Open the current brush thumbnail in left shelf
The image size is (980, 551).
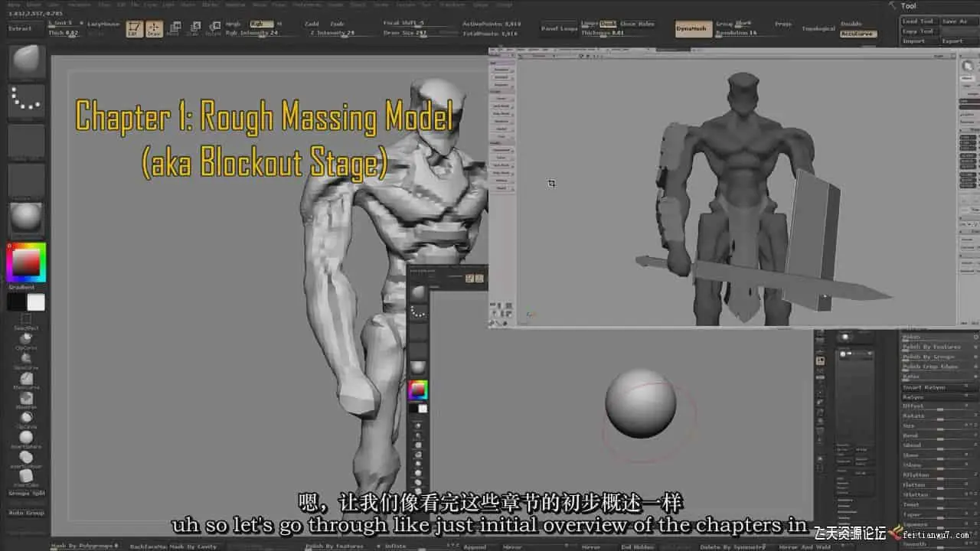coord(26,62)
